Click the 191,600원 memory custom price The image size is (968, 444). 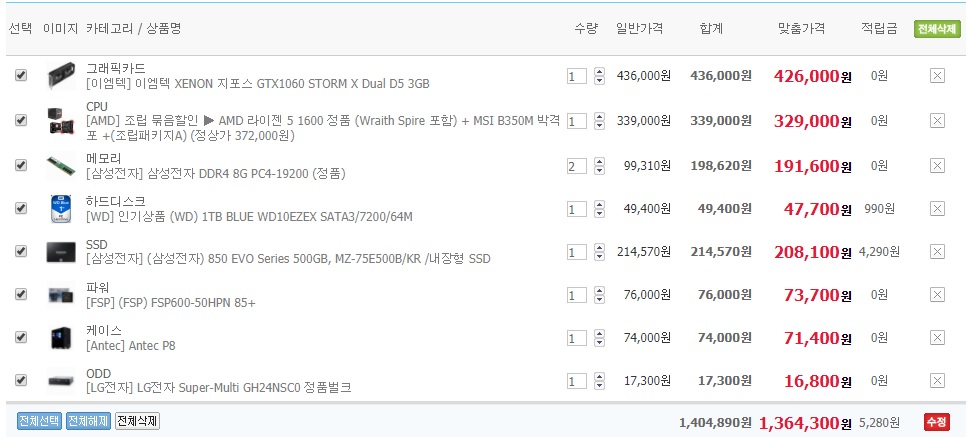812,166
